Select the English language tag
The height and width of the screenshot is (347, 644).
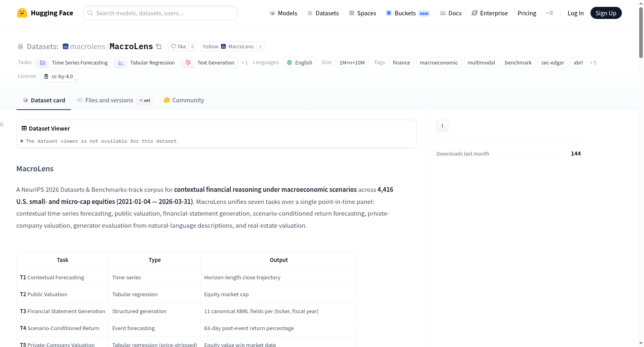[x=299, y=62]
